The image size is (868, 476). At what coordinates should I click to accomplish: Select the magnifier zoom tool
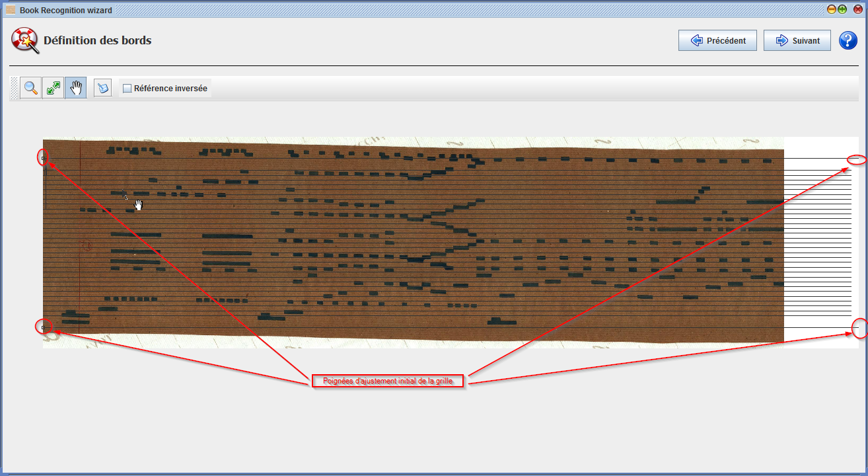click(x=30, y=88)
